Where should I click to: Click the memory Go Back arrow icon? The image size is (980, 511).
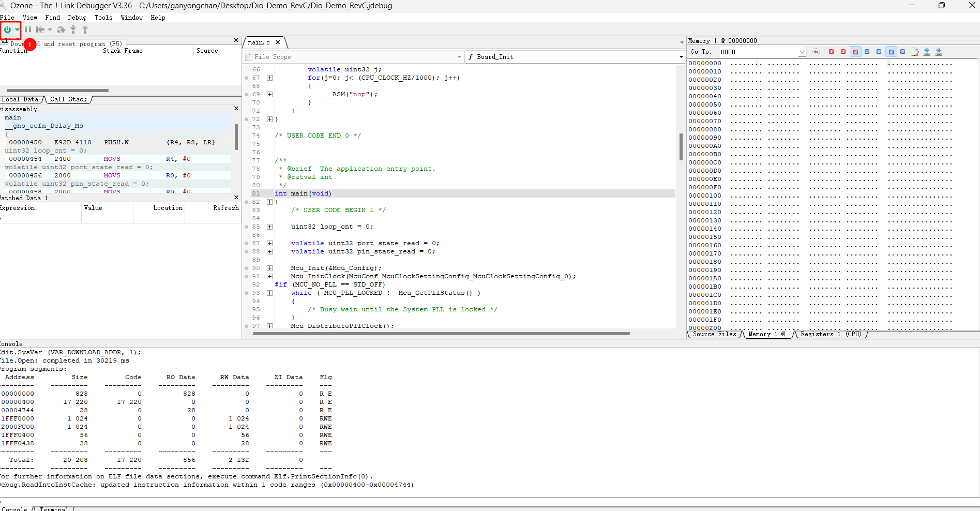point(816,52)
